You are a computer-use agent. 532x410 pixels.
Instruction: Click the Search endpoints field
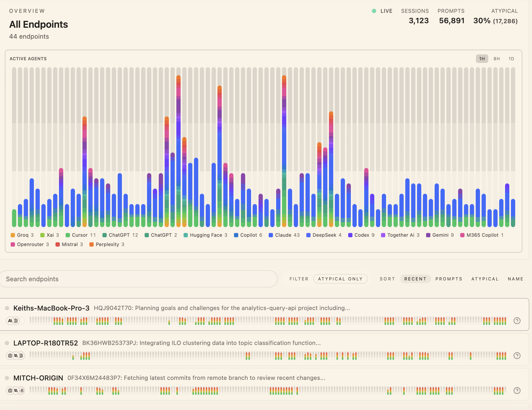139,279
